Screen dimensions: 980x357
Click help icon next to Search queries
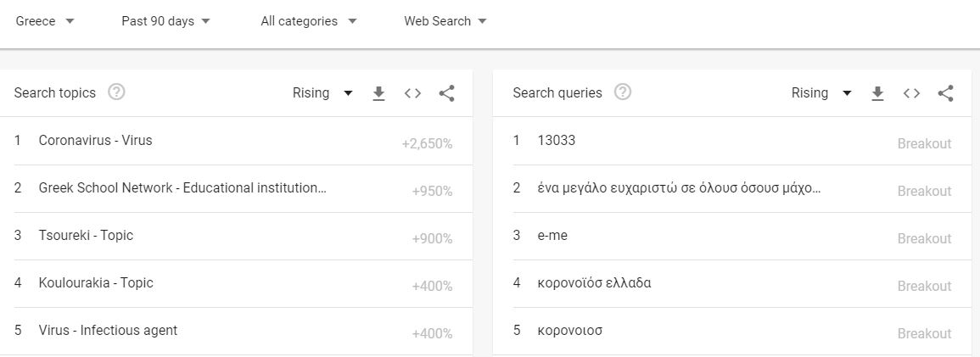tap(623, 92)
